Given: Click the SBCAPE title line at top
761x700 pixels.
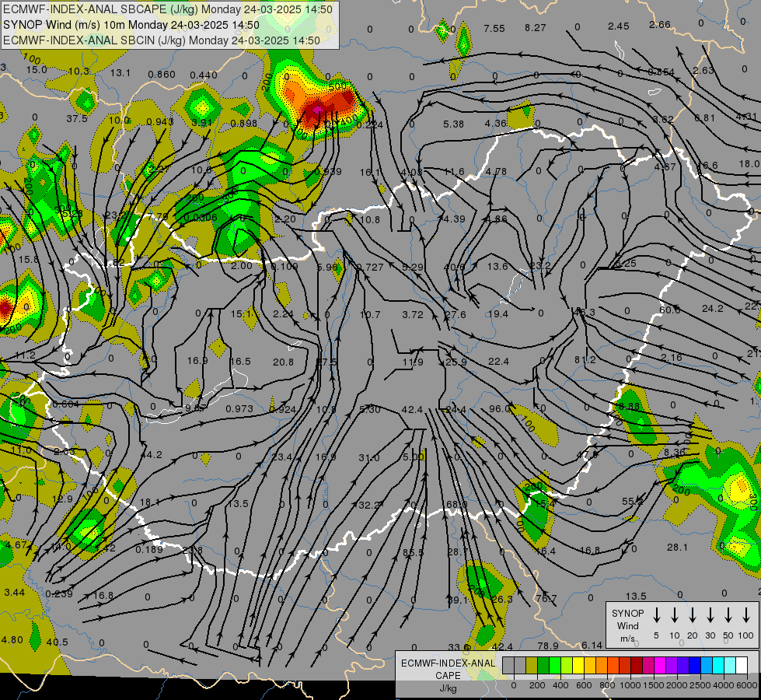Looking at the screenshot, I should [x=169, y=9].
